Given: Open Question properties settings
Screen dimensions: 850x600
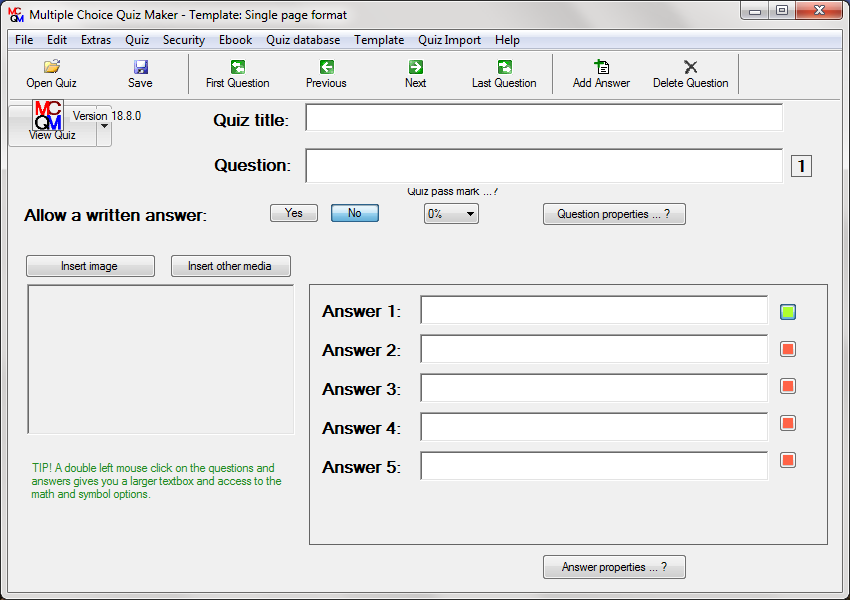Looking at the screenshot, I should pyautogui.click(x=613, y=213).
